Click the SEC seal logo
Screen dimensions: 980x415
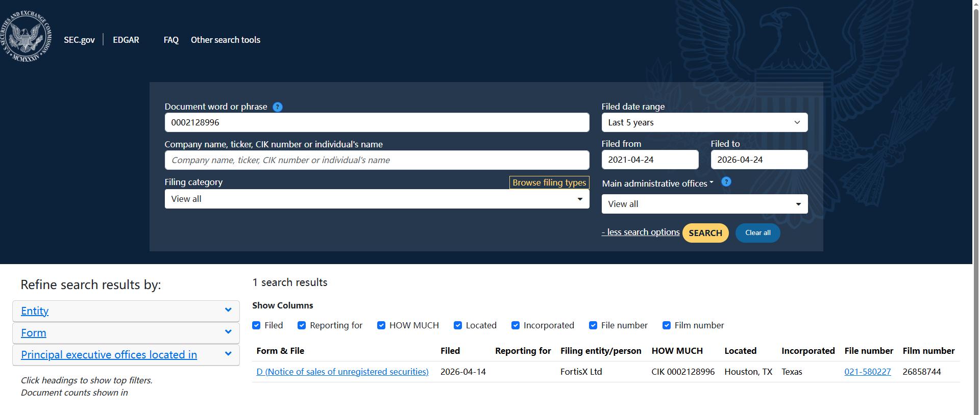(x=26, y=36)
